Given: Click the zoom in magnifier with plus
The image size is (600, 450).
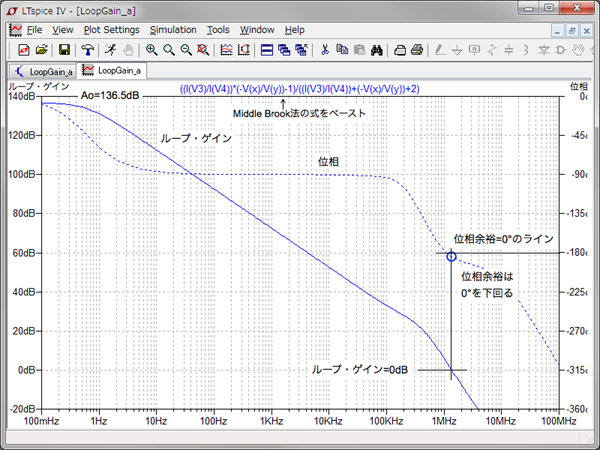Looking at the screenshot, I should 151,49.
